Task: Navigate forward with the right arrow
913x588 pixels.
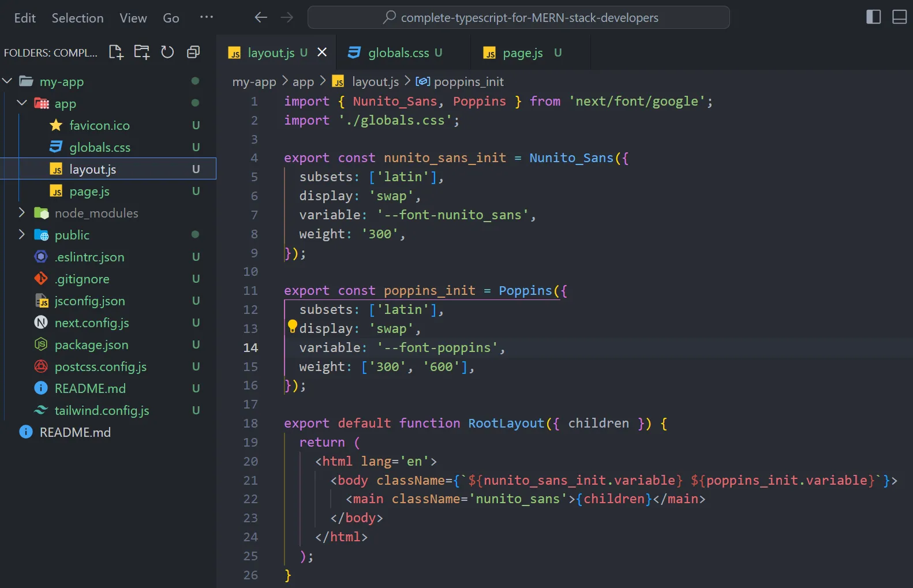Action: [287, 17]
